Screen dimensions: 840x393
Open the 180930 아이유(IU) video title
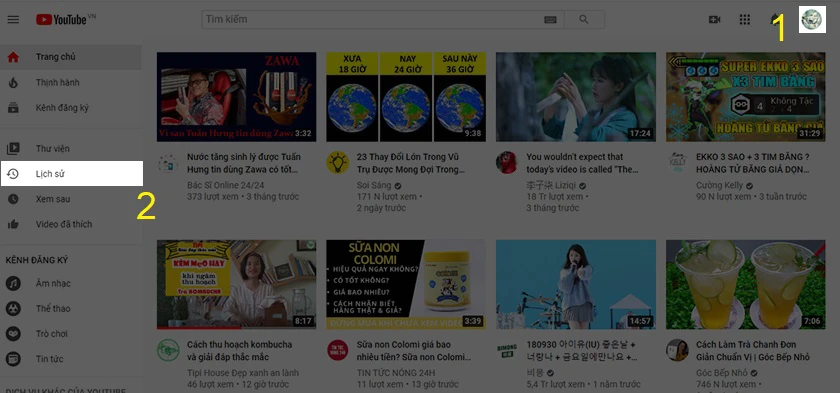[x=581, y=351]
